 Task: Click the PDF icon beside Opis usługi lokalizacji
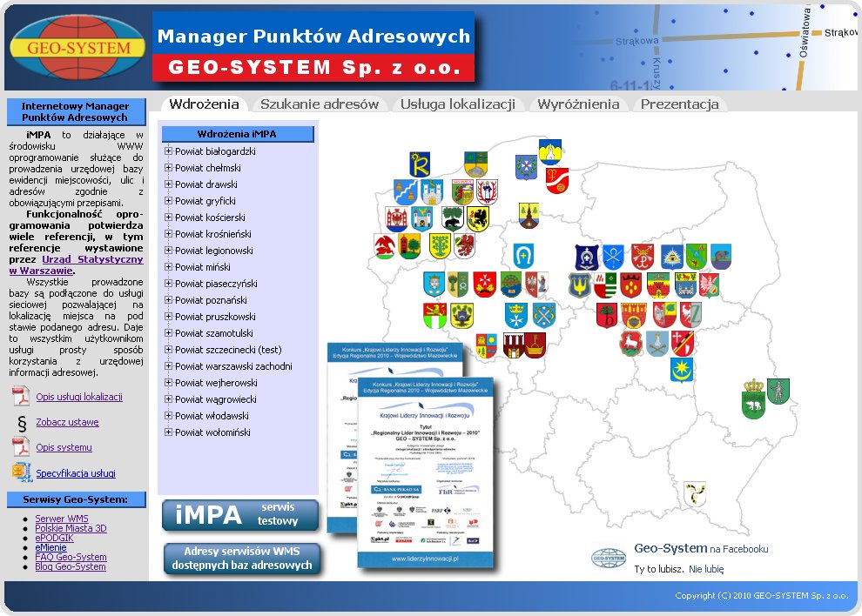(x=21, y=396)
